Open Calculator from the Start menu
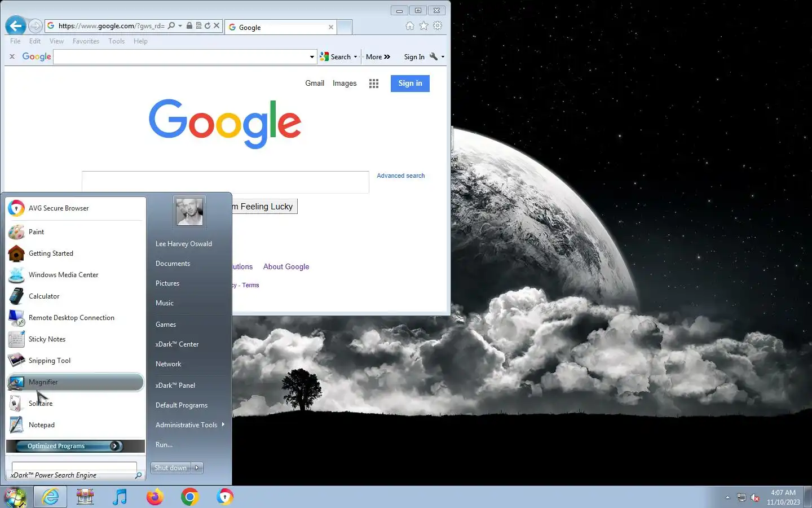This screenshot has width=812, height=508. click(x=76, y=296)
